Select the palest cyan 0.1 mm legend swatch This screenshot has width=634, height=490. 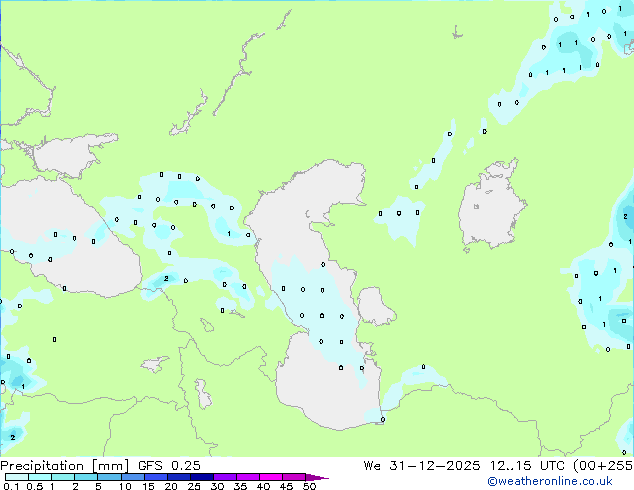point(17,477)
